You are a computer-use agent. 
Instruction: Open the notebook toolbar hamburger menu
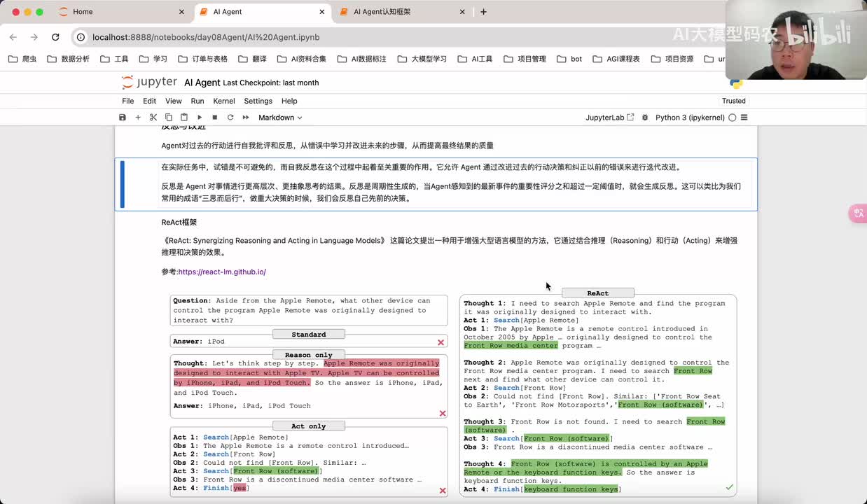coord(744,118)
